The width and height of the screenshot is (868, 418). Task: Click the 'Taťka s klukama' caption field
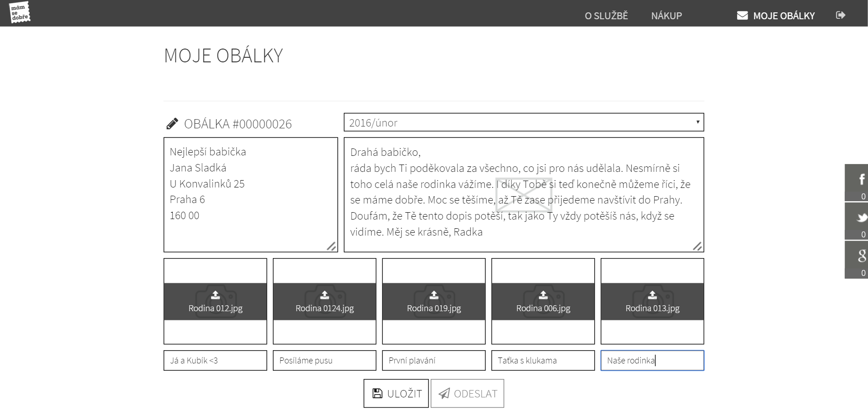tap(543, 361)
